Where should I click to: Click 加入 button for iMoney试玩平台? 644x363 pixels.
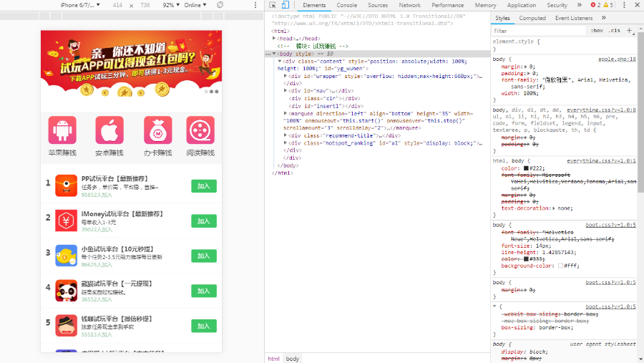coord(204,221)
